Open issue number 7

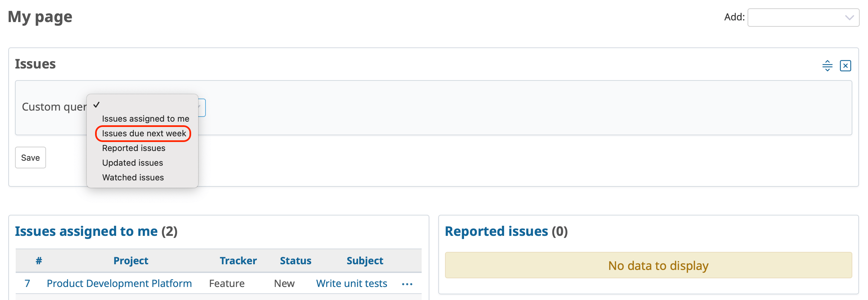tap(28, 284)
